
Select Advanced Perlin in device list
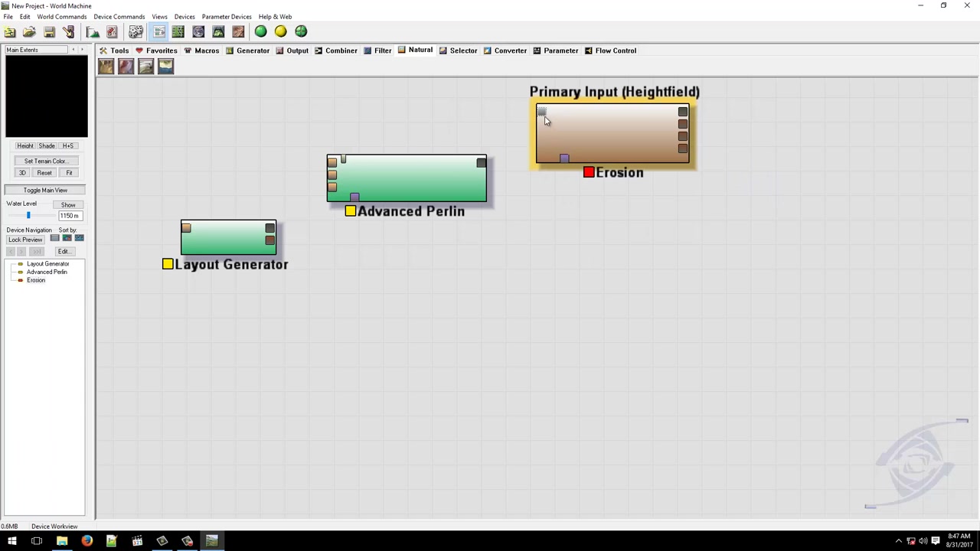point(46,272)
